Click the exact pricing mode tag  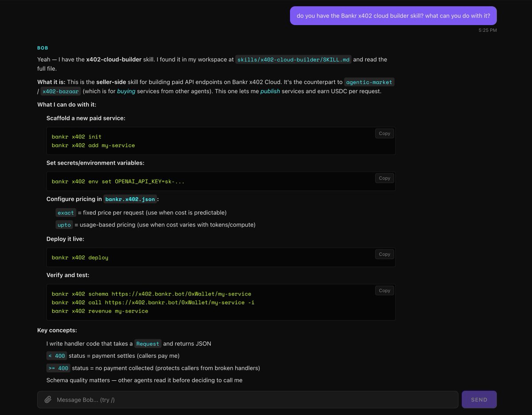click(x=66, y=213)
